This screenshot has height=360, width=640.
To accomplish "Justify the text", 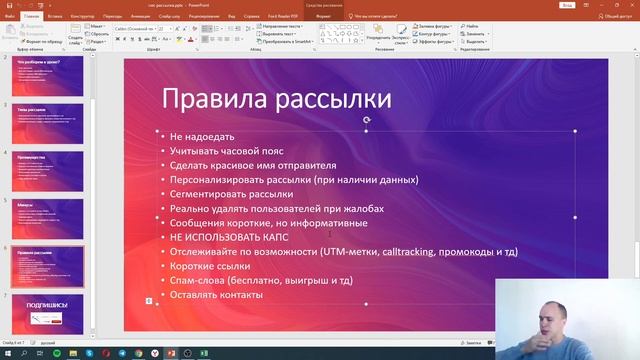I will tap(227, 39).
